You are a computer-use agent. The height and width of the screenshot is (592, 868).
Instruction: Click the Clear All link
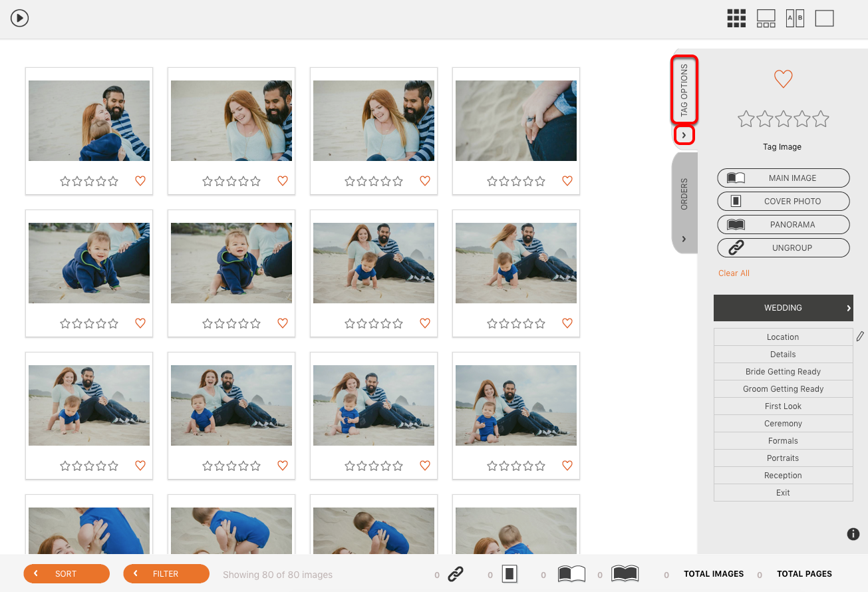[x=734, y=273]
